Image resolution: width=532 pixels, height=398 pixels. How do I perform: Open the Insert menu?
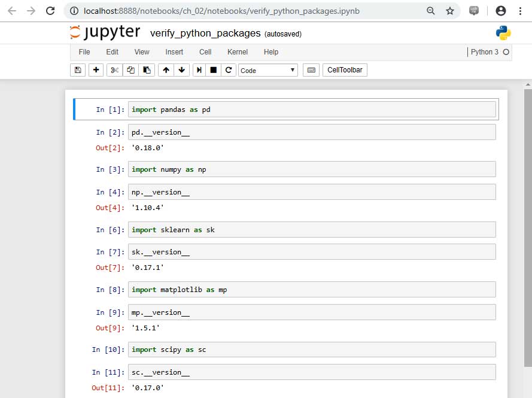click(174, 52)
